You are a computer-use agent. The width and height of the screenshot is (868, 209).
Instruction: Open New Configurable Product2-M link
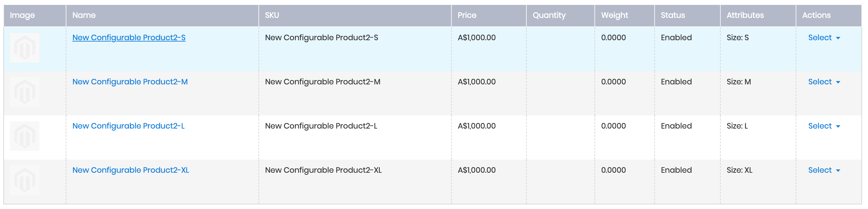[x=130, y=82]
